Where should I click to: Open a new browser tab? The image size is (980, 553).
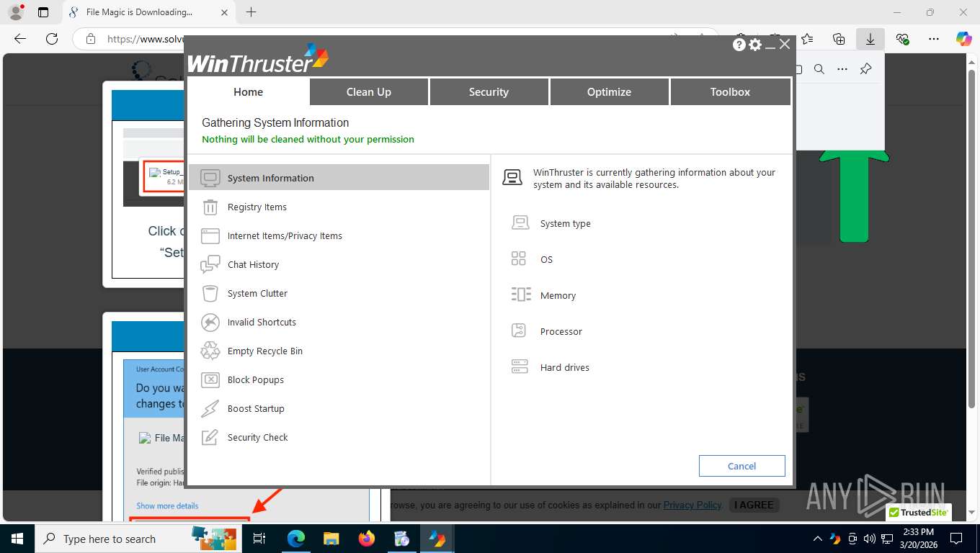(251, 12)
